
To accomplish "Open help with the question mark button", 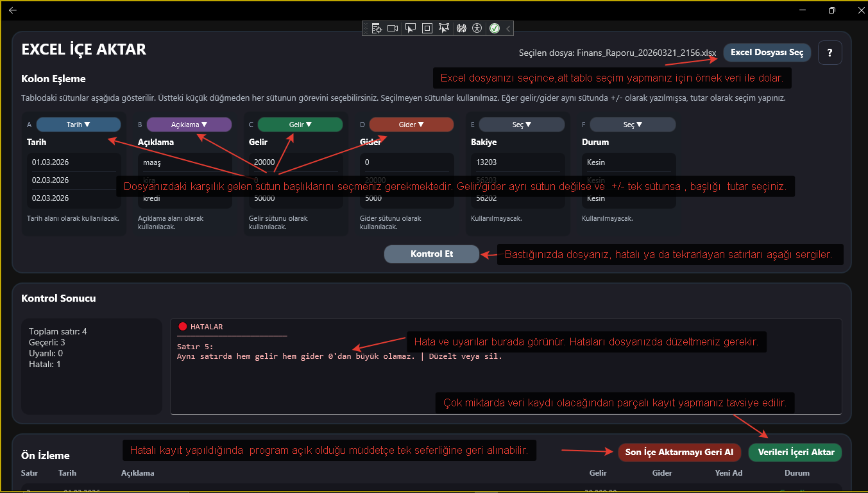I will (x=830, y=53).
